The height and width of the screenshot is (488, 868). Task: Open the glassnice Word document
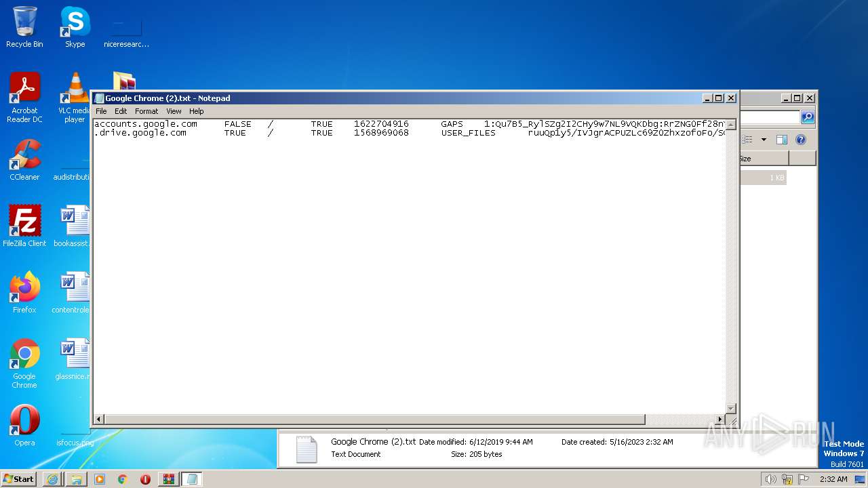click(x=73, y=359)
